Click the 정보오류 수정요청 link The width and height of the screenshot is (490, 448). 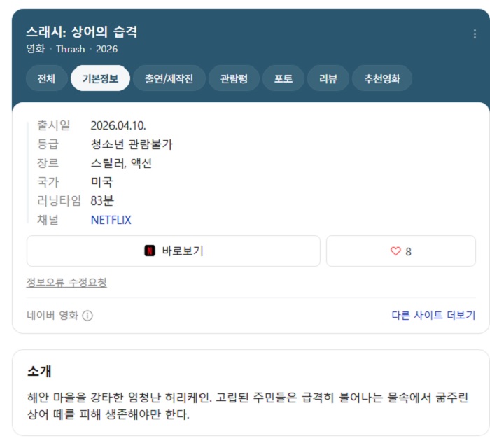tap(66, 283)
